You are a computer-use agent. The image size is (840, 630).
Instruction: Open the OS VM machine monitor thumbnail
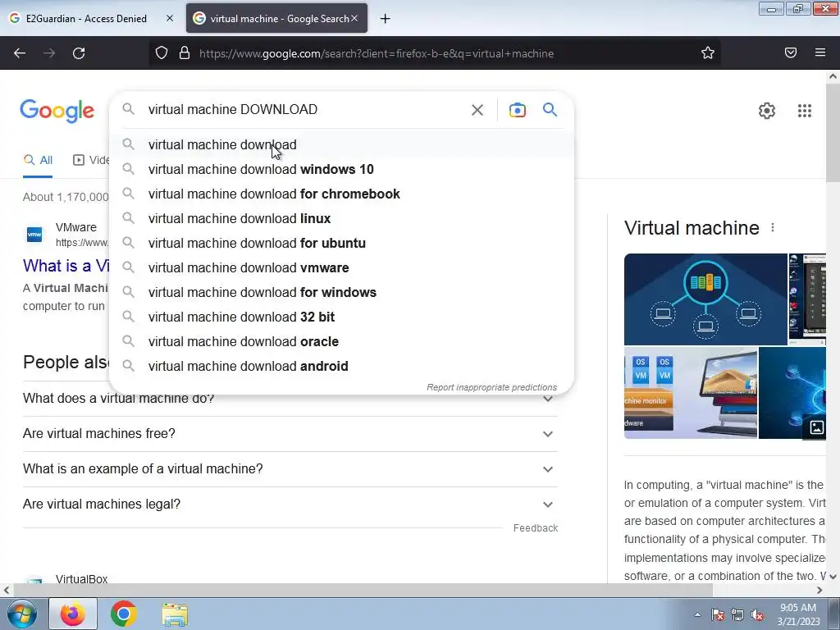(x=649, y=393)
